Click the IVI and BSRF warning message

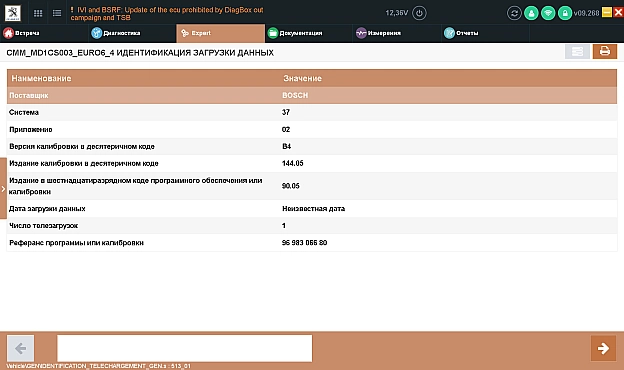pyautogui.click(x=167, y=14)
